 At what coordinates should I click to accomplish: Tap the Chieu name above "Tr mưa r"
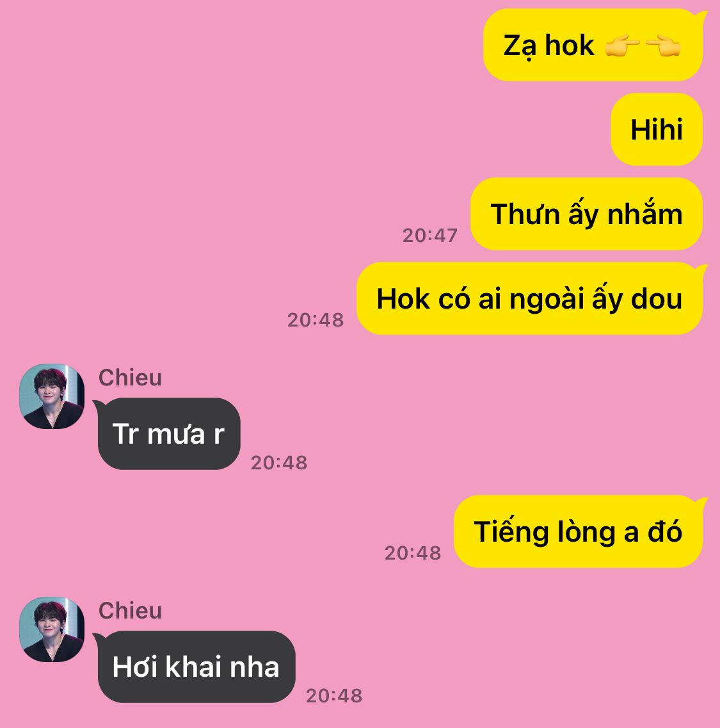[130, 378]
